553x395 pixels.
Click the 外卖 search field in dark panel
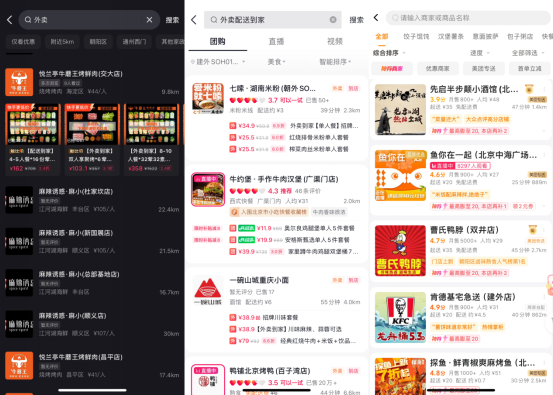89,20
